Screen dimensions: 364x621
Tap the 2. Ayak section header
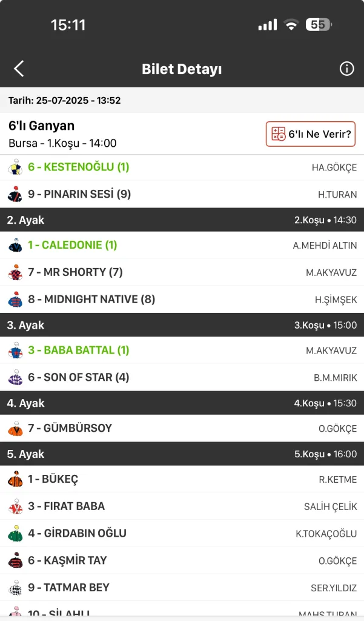pyautogui.click(x=182, y=220)
